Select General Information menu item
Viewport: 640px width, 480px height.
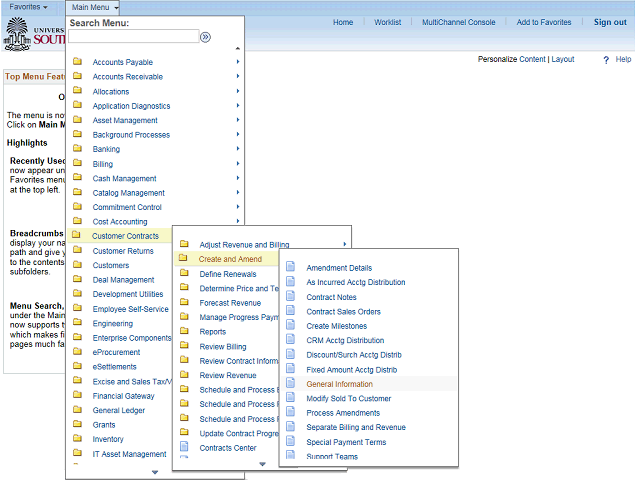339,384
